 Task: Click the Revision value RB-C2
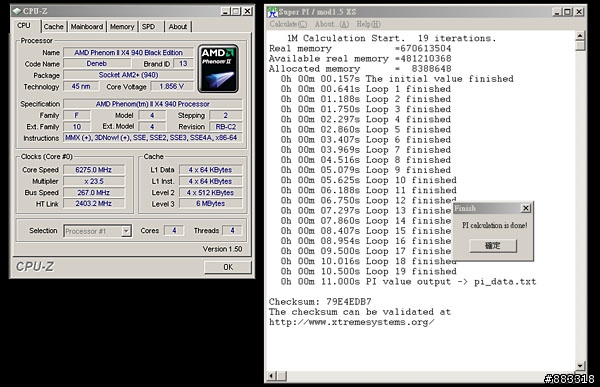(226, 126)
